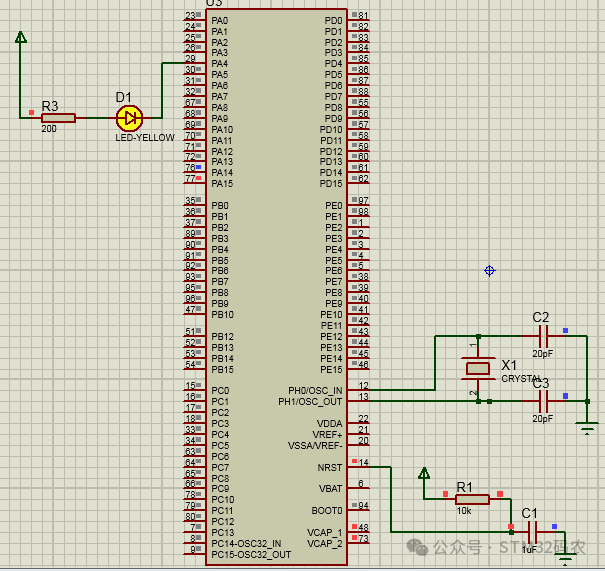Click pin number 12 at OSC_IN
This screenshot has height=571, width=605.
(363, 385)
